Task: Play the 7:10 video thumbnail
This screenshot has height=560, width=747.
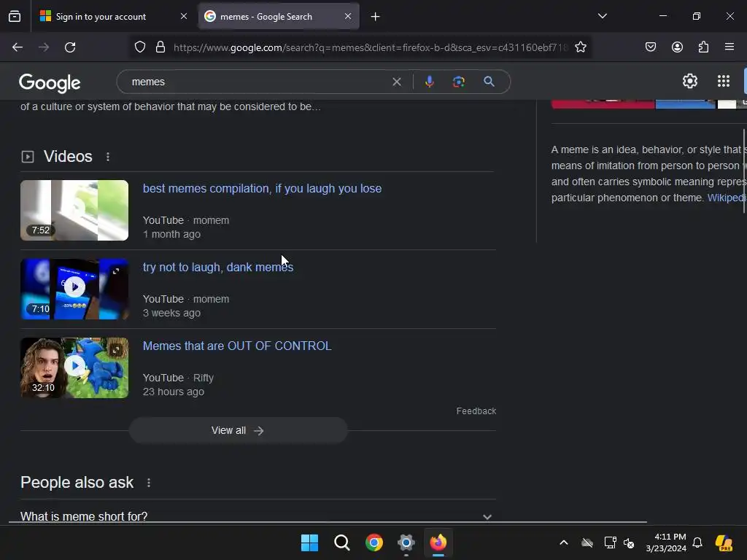Action: point(74,289)
